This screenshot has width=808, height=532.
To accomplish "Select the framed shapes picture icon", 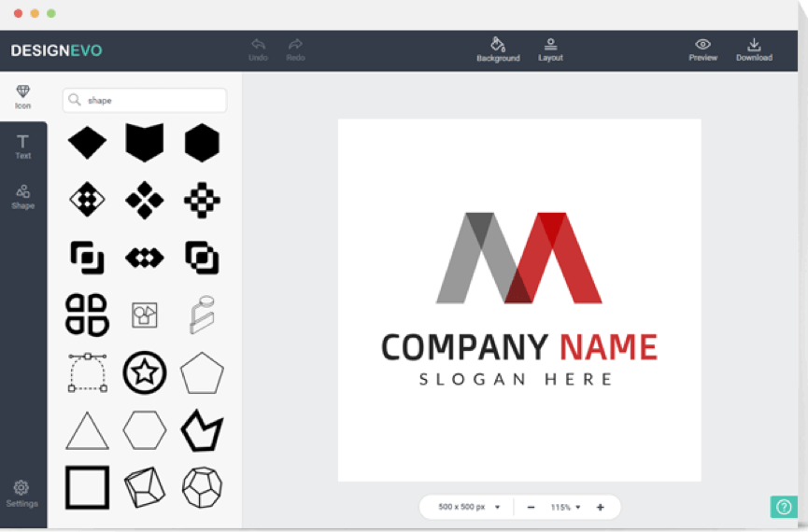I will point(145,315).
